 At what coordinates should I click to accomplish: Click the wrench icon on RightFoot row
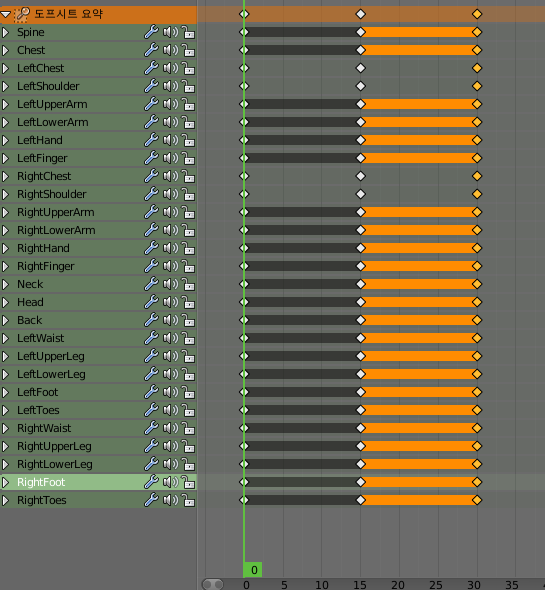click(151, 482)
